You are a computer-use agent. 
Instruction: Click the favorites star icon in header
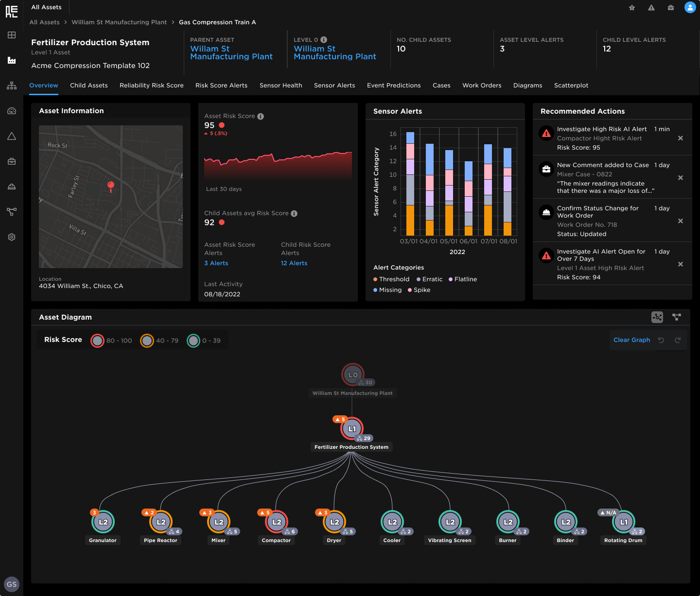pyautogui.click(x=632, y=7)
